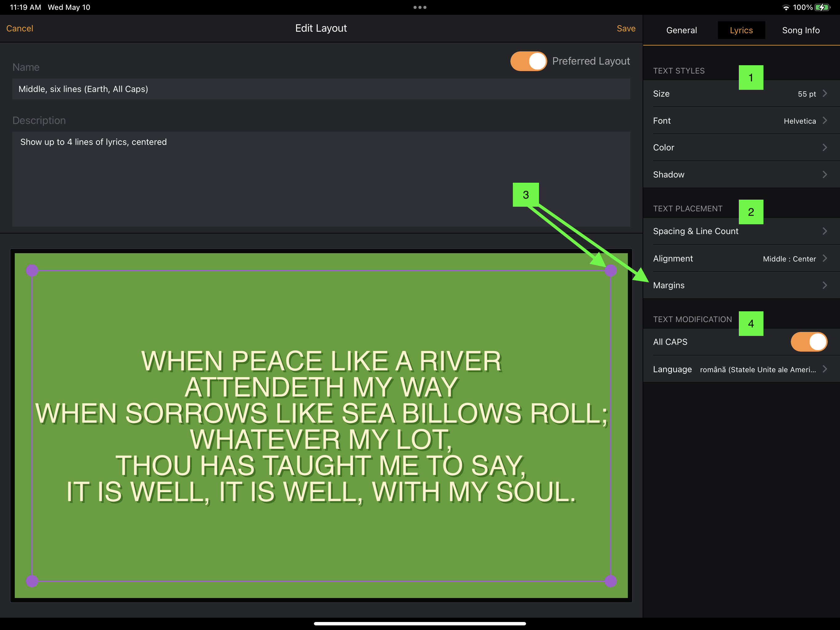The image size is (840, 630).
Task: Select the Helvetica font value
Action: (799, 121)
